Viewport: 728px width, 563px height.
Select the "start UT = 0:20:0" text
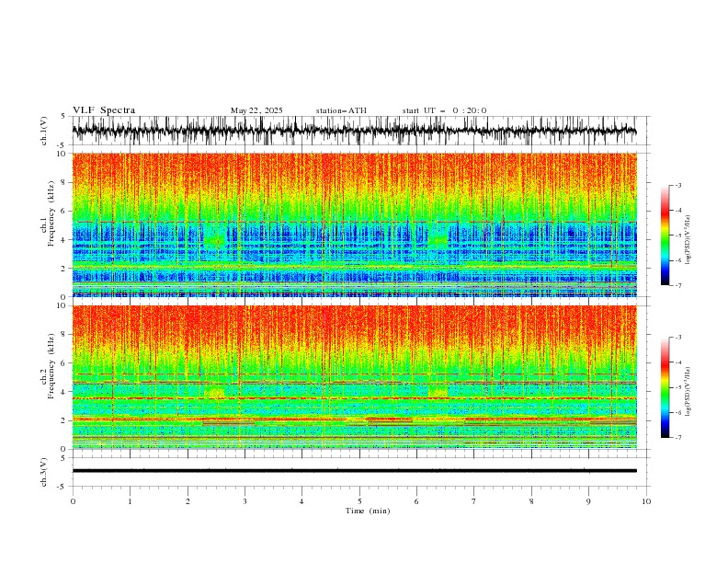tap(444, 110)
